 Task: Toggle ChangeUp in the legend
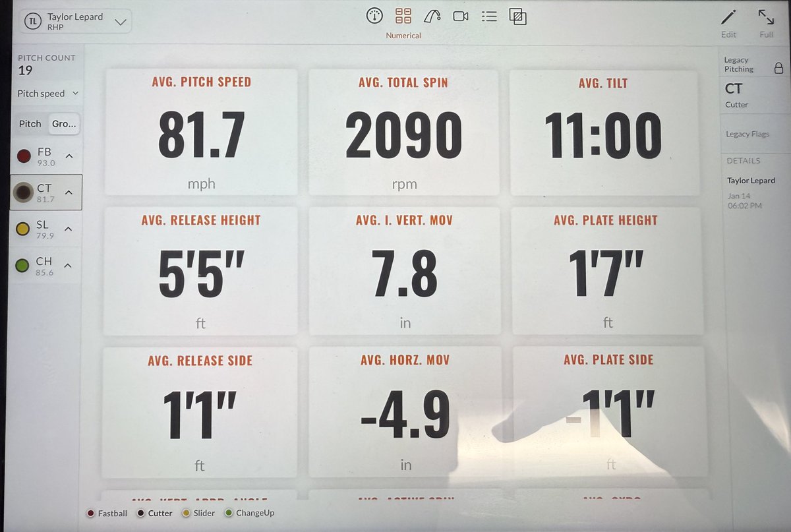tap(249, 513)
